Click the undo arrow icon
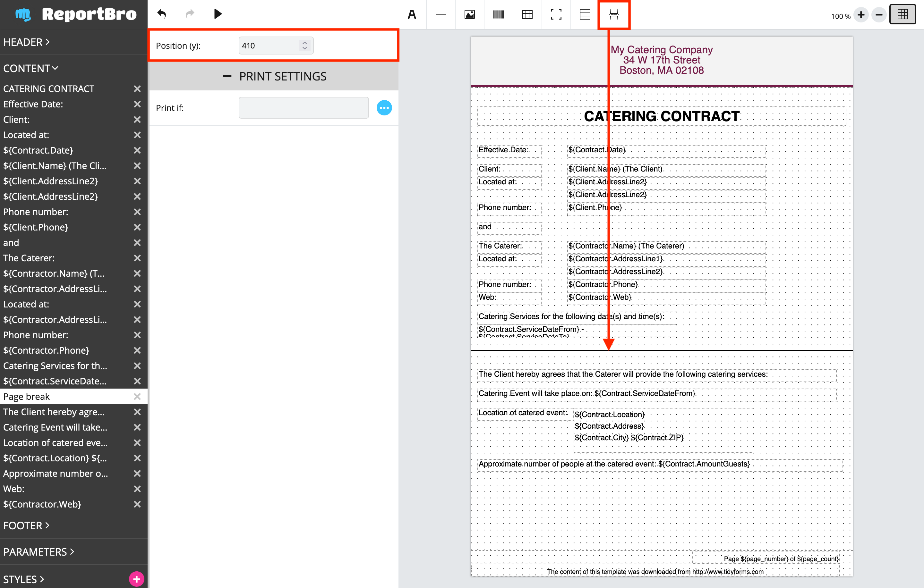 point(162,14)
